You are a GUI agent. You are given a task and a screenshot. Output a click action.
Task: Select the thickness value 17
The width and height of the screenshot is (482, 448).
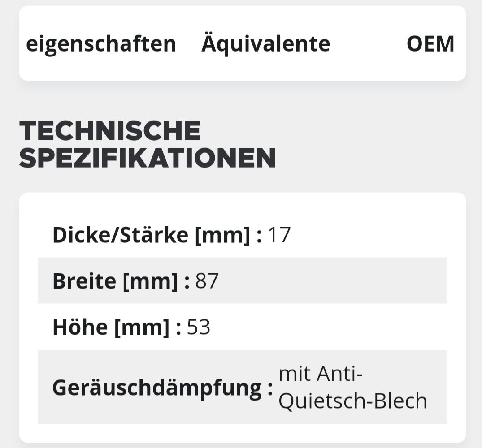tap(279, 235)
